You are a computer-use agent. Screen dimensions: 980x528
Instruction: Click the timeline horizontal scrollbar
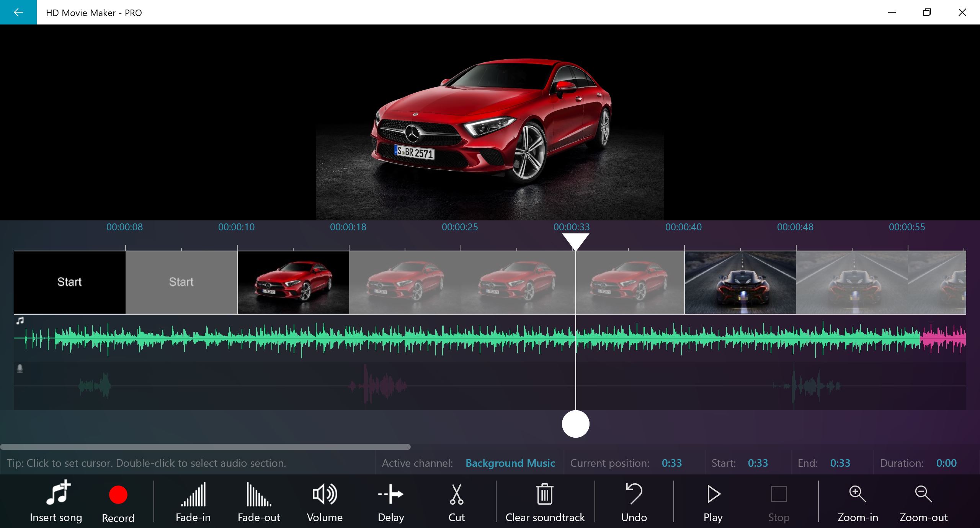(x=205, y=447)
